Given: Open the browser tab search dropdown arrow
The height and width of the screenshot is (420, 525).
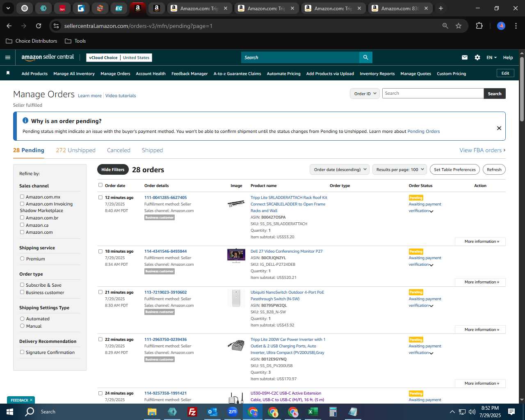Looking at the screenshot, I should [8, 8].
